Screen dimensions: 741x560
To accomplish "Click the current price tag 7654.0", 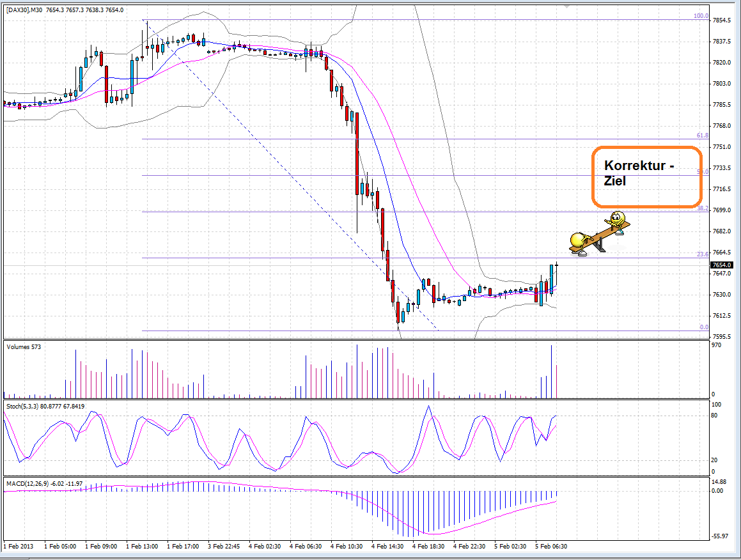I will click(722, 265).
